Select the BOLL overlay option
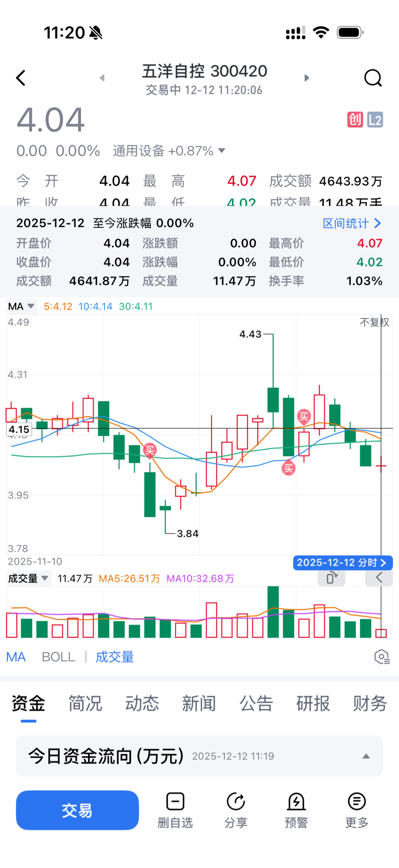 [x=59, y=657]
